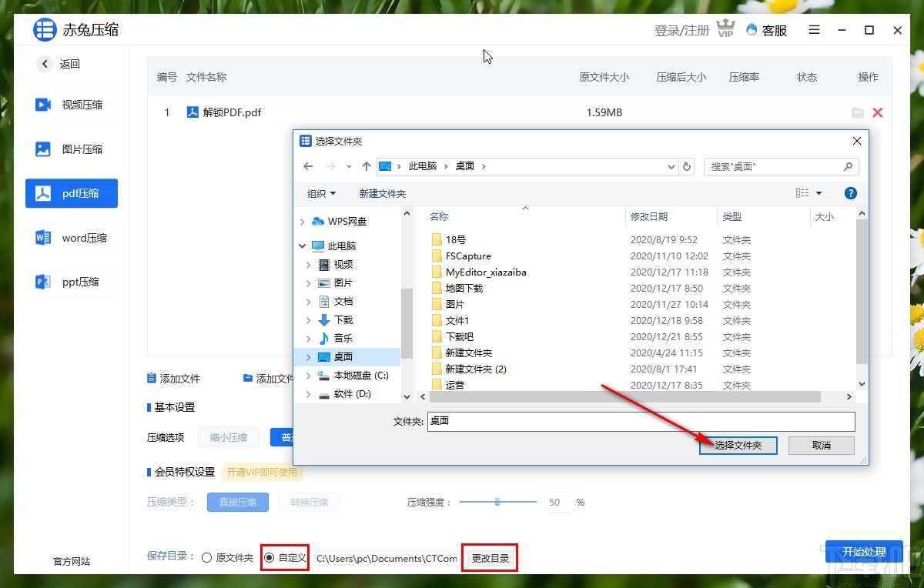Click dialog up-one-level arrow
The image size is (924, 588).
pyautogui.click(x=366, y=166)
